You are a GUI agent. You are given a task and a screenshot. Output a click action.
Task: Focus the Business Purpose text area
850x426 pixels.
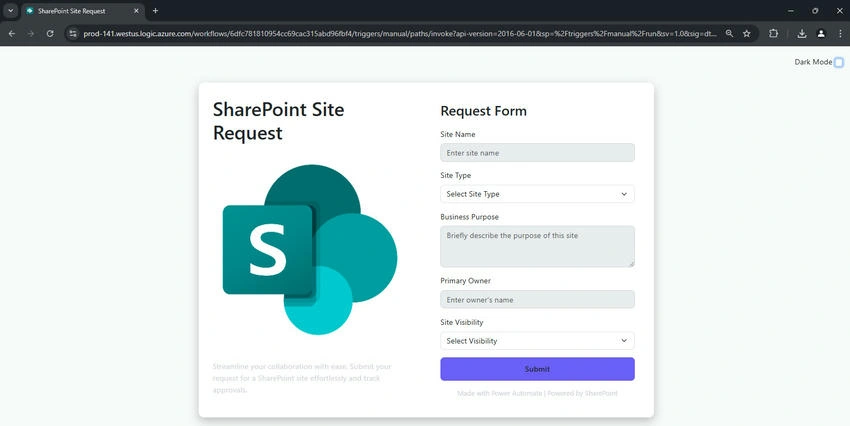[x=537, y=247]
